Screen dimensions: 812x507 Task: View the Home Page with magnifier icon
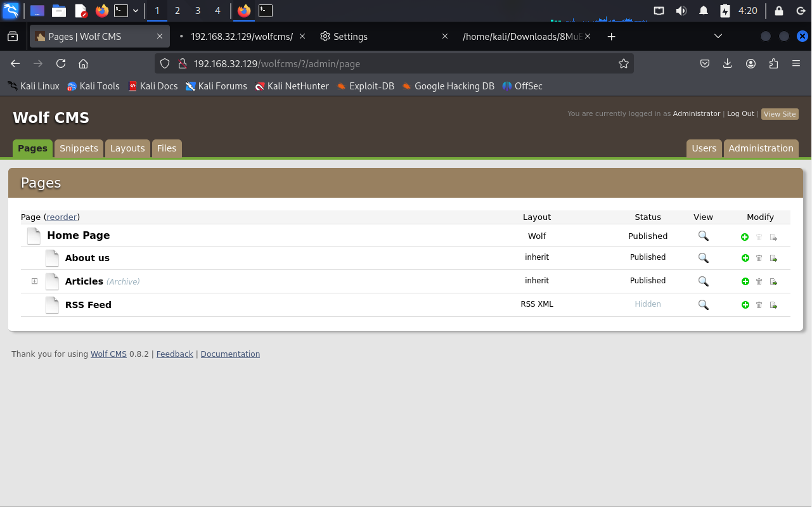click(x=703, y=236)
